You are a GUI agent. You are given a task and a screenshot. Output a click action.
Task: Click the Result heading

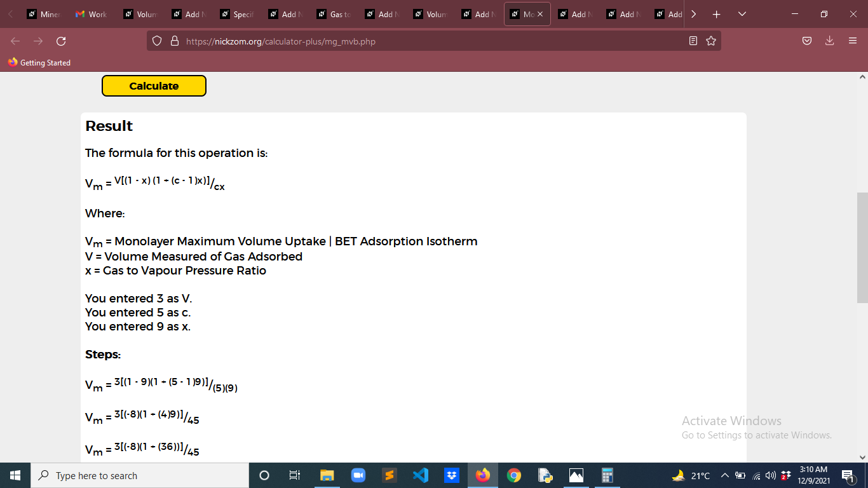tap(109, 126)
